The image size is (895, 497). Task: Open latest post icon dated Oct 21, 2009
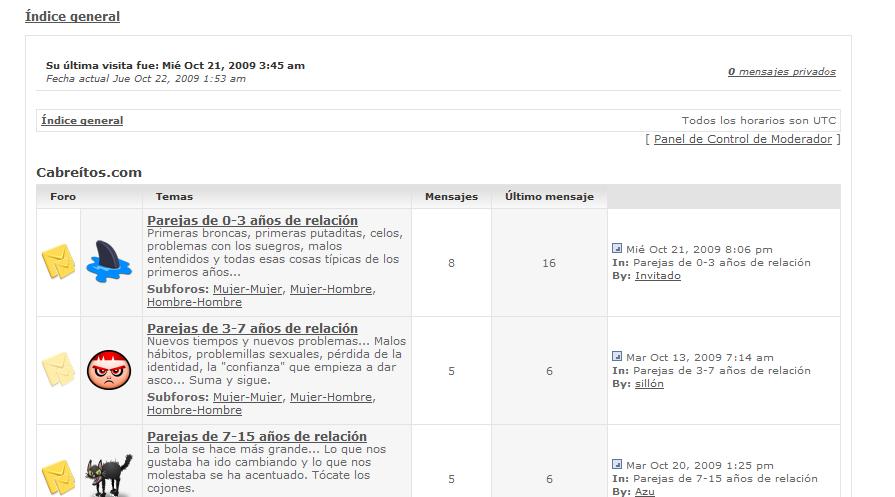(617, 249)
